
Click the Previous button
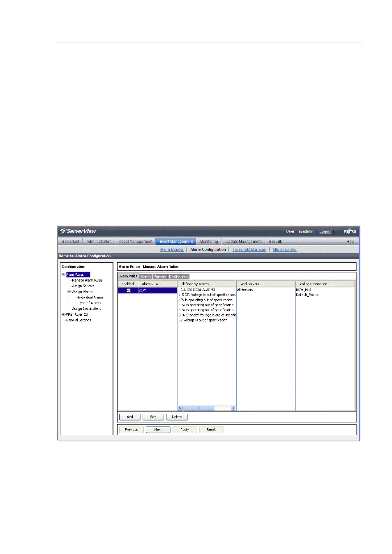[x=131, y=429]
